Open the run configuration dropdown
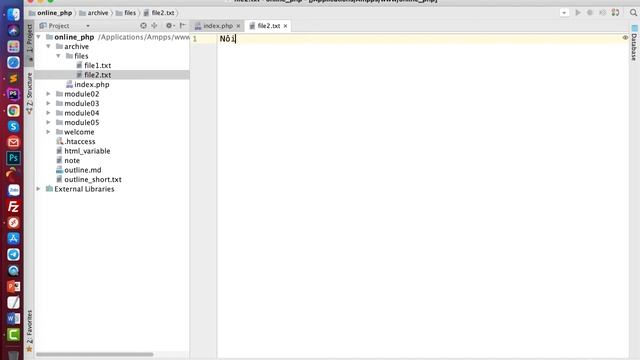 pyautogui.click(x=564, y=13)
